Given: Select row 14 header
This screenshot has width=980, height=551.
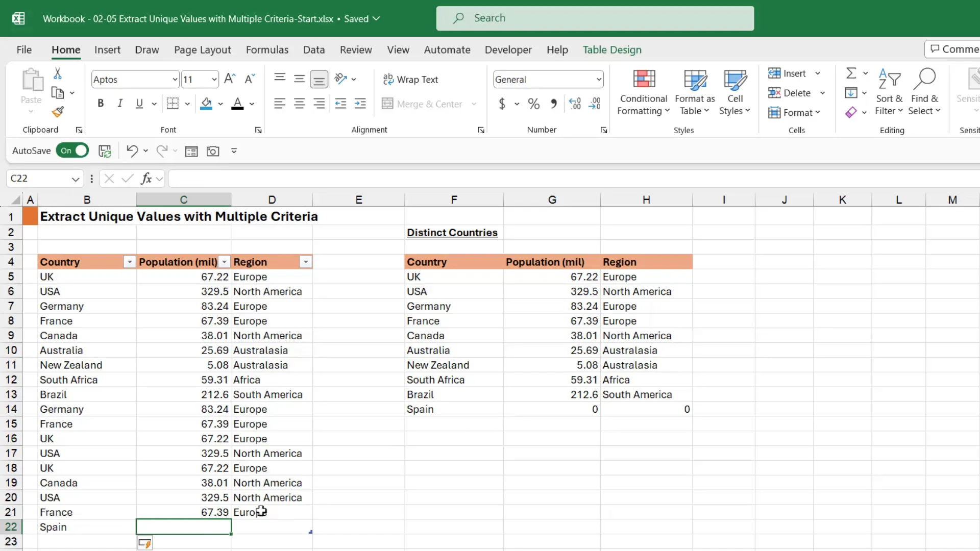Looking at the screenshot, I should pyautogui.click(x=11, y=409).
